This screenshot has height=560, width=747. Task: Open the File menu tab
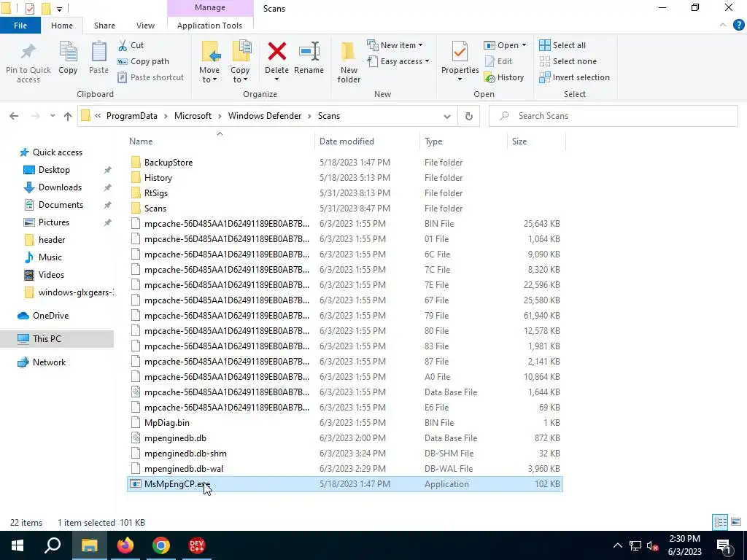(20, 26)
